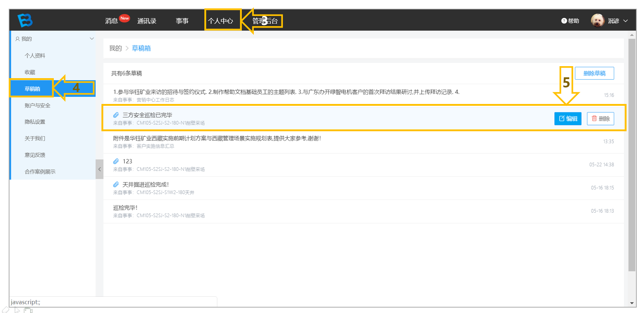Open the help question mark icon
Viewport: 644px width, 313px height.
click(x=564, y=21)
